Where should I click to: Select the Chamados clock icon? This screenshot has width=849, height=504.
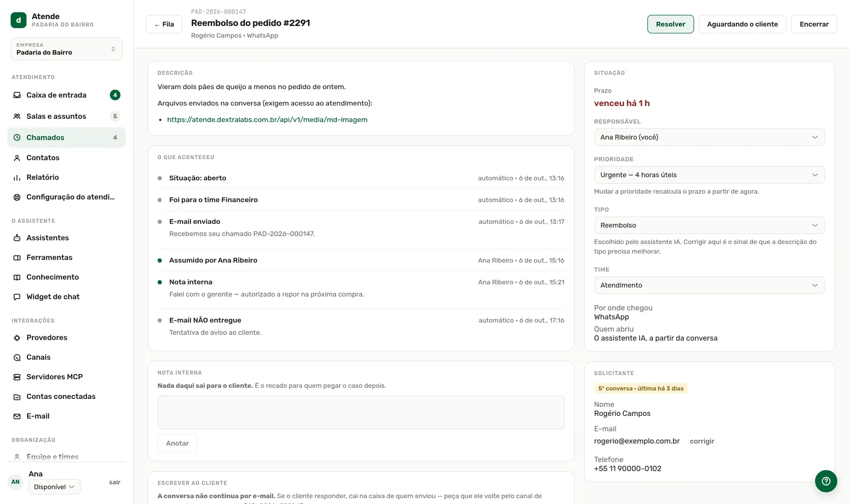point(17,137)
